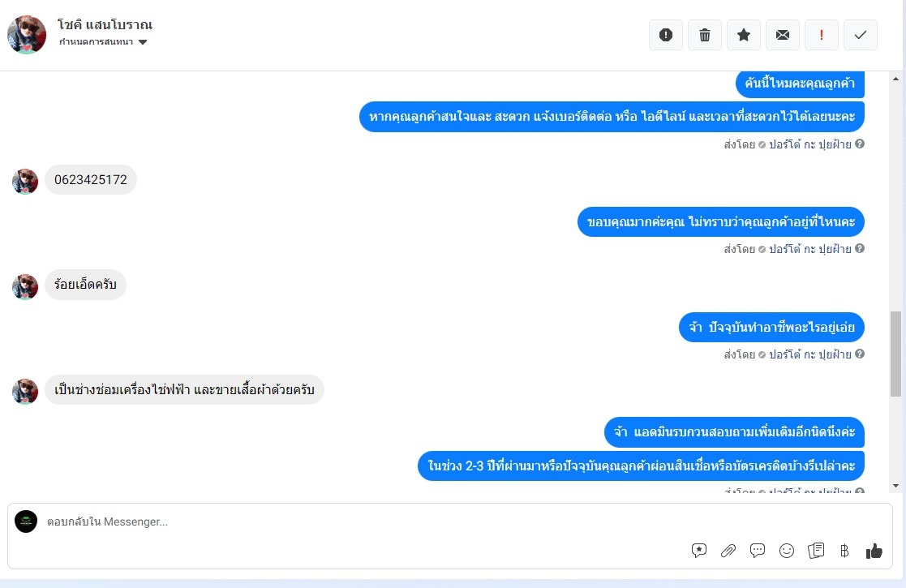
Task: Open กำหนดการสนทนา assignment dropdown
Action: click(x=103, y=41)
